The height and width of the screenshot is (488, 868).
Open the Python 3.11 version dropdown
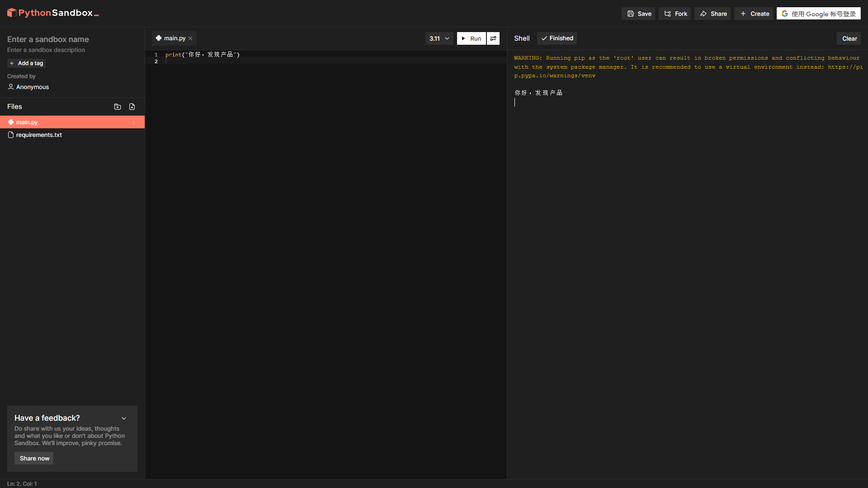pyautogui.click(x=439, y=38)
